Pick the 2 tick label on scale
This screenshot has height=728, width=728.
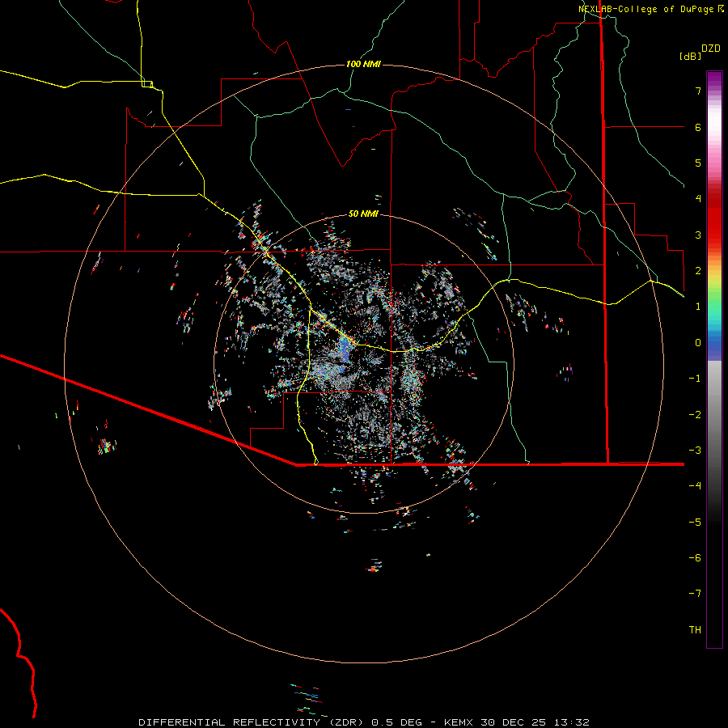(x=696, y=271)
